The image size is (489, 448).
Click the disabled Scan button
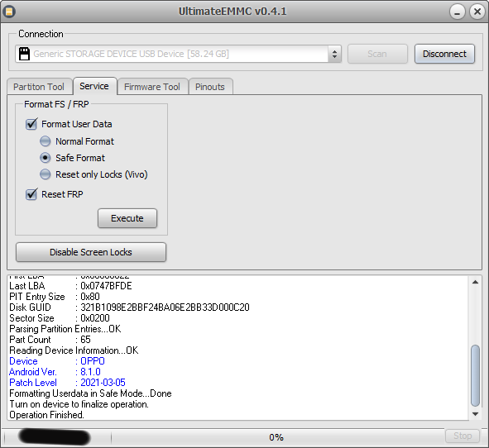click(377, 54)
